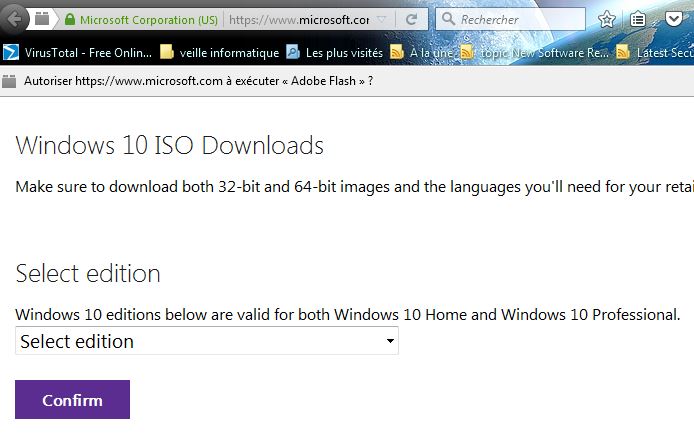The image size is (694, 439).
Task: Click the plugin block icon in the address bar
Action: click(42, 19)
